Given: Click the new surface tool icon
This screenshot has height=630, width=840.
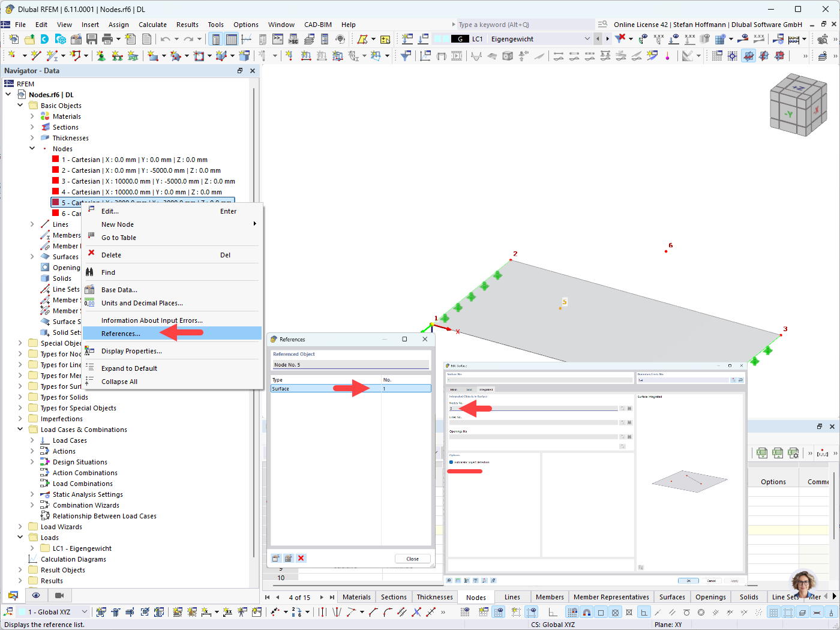Looking at the screenshot, I should coord(154,56).
